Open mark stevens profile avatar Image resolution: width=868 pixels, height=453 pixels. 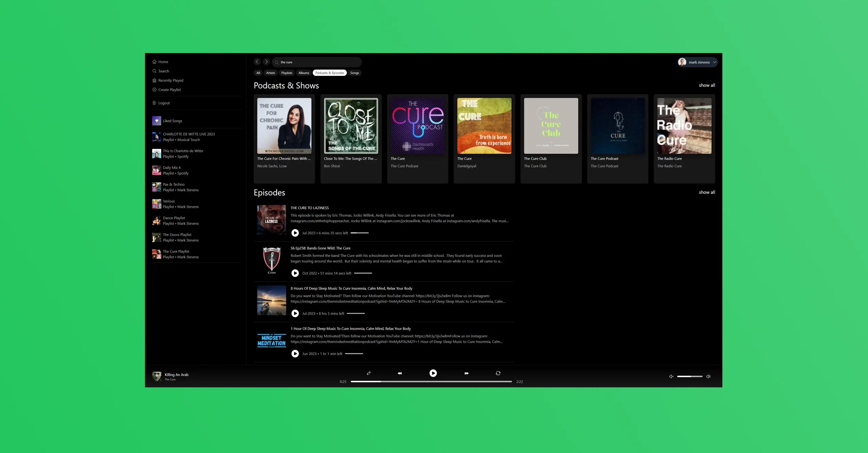pyautogui.click(x=682, y=62)
